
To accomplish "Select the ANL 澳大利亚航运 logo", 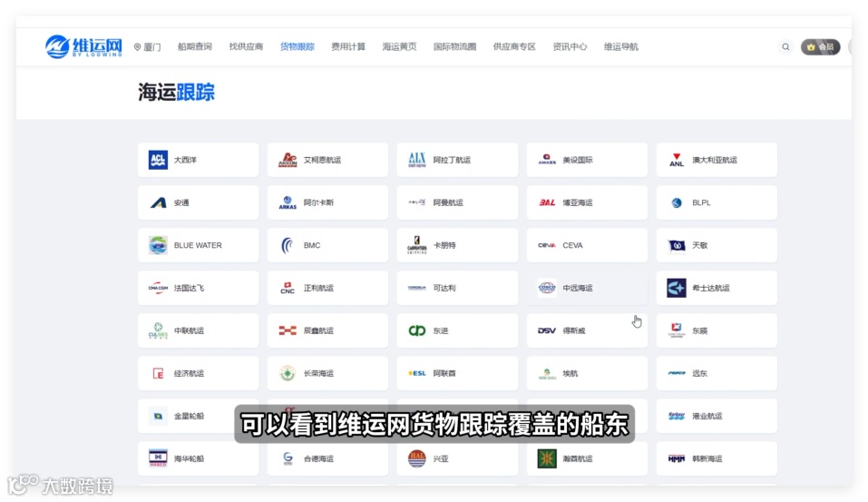I will (677, 160).
